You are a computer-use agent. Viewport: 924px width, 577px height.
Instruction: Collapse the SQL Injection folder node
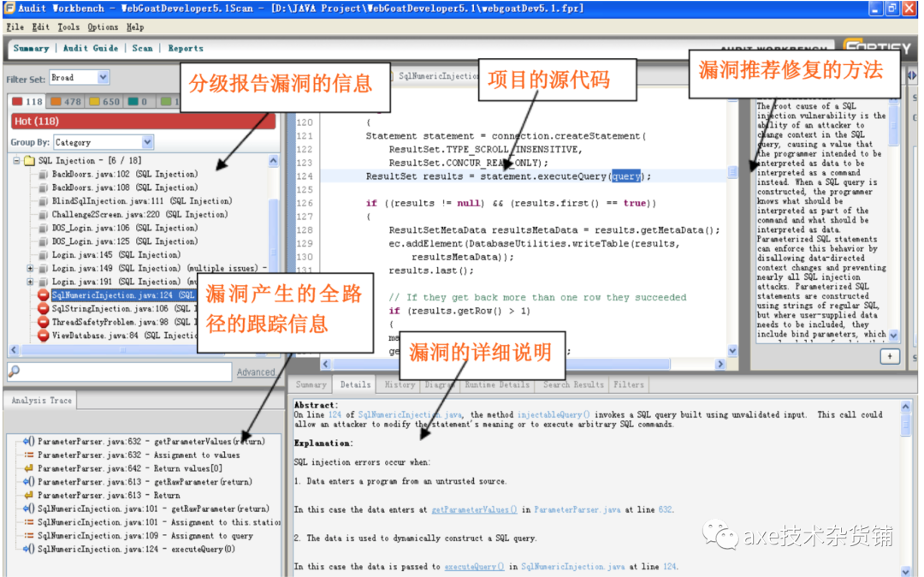[x=16, y=160]
